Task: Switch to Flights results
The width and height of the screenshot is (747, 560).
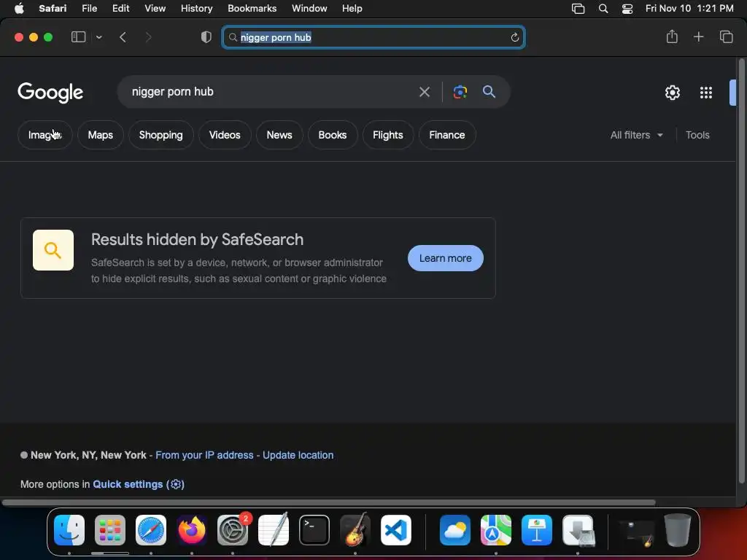Action: (x=388, y=135)
